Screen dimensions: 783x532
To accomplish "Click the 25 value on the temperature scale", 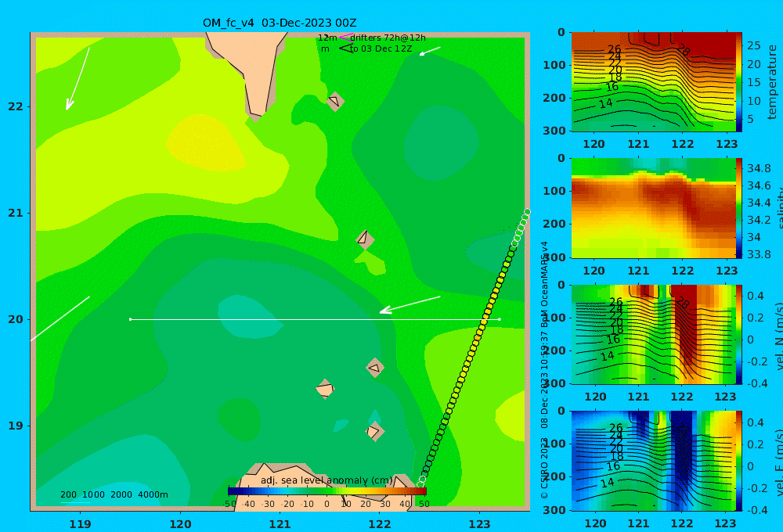I will [753, 45].
